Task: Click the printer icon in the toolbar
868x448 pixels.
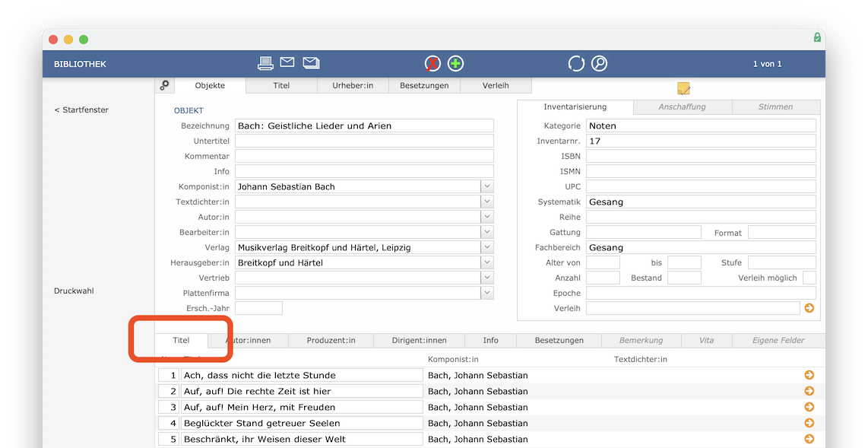Action: (266, 63)
